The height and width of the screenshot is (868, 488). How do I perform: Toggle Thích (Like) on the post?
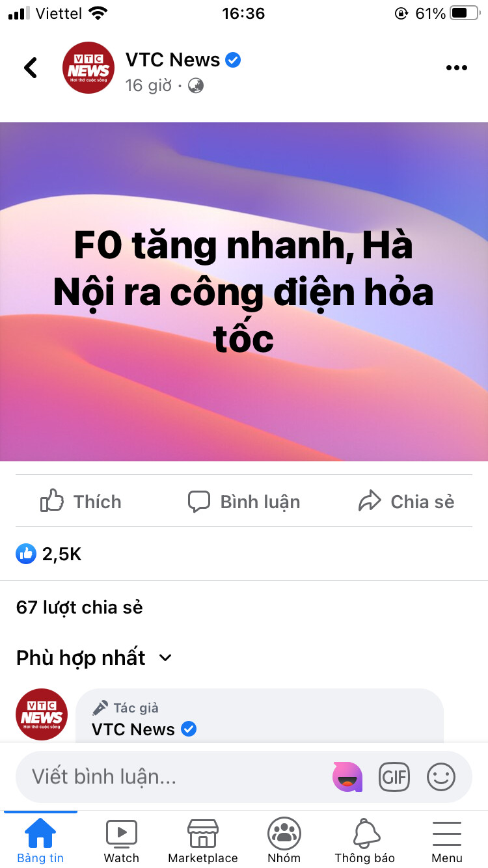81,501
